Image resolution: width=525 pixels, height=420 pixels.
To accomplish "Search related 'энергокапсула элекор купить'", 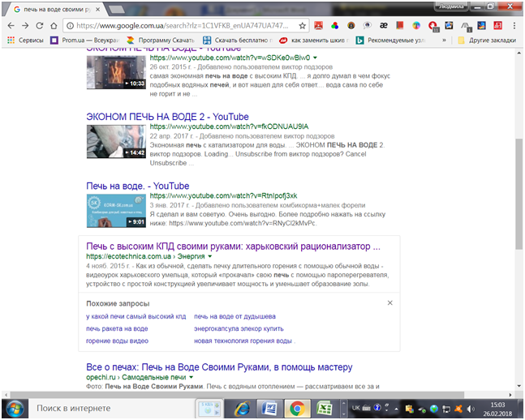I will tap(239, 328).
